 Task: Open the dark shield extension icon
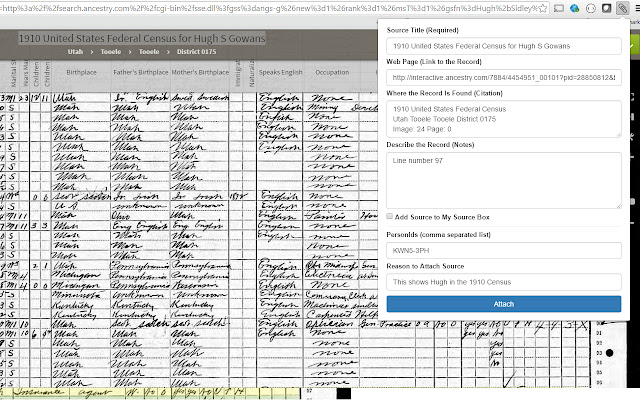point(607,8)
